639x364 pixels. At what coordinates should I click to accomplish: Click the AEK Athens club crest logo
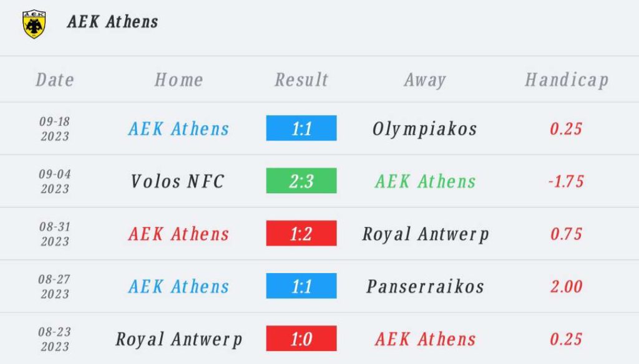click(34, 24)
